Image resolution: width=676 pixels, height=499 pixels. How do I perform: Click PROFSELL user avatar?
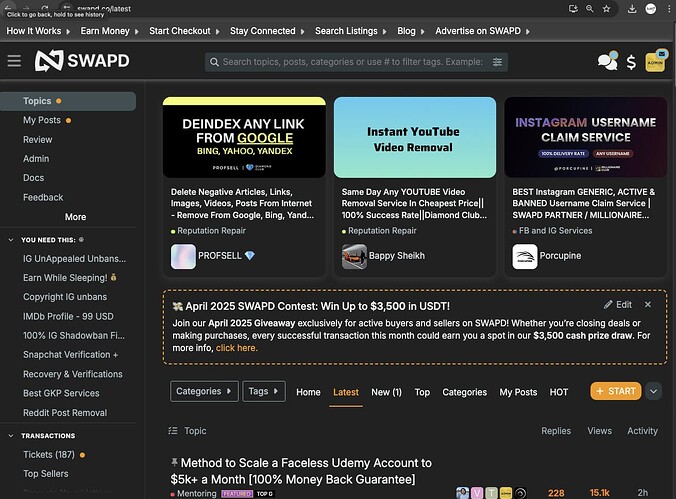(x=183, y=256)
